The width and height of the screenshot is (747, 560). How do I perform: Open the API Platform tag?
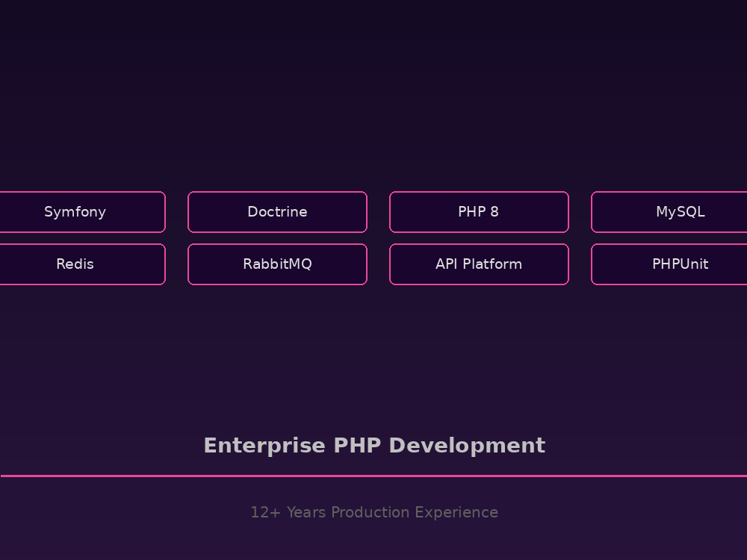tap(479, 264)
